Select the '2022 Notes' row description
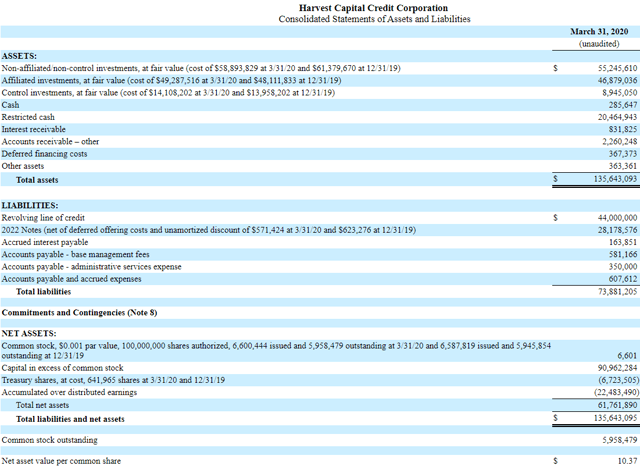The height and width of the screenshot is (466, 640). [x=209, y=230]
